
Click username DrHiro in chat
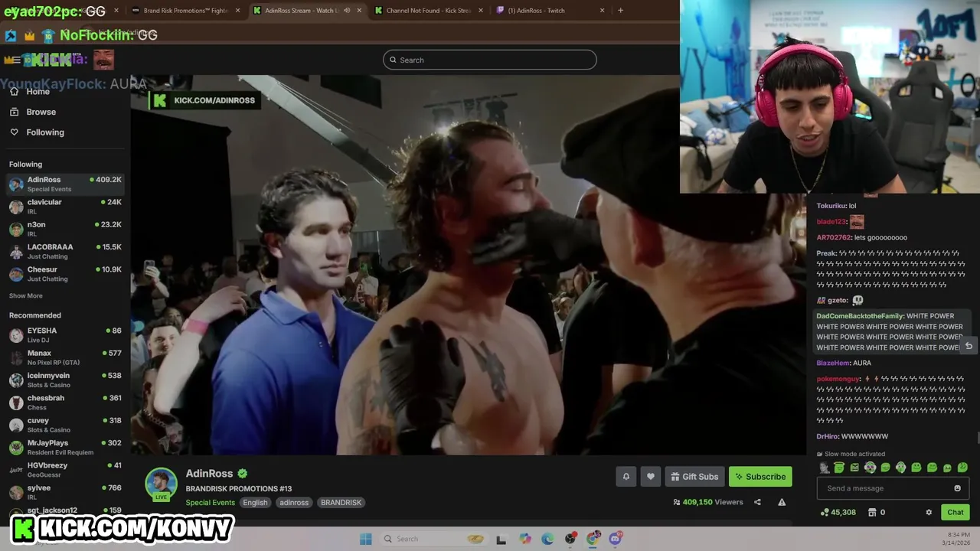tap(827, 436)
